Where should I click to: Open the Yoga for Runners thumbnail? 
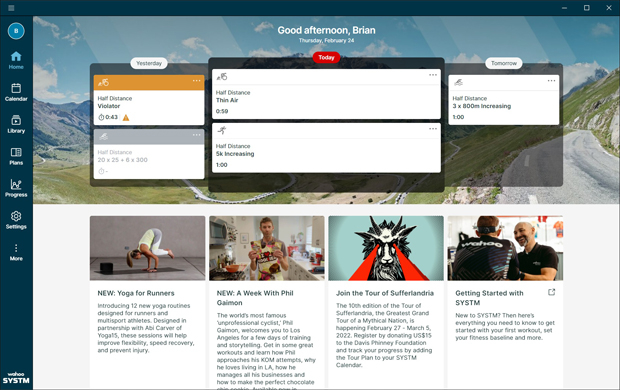[x=147, y=248]
